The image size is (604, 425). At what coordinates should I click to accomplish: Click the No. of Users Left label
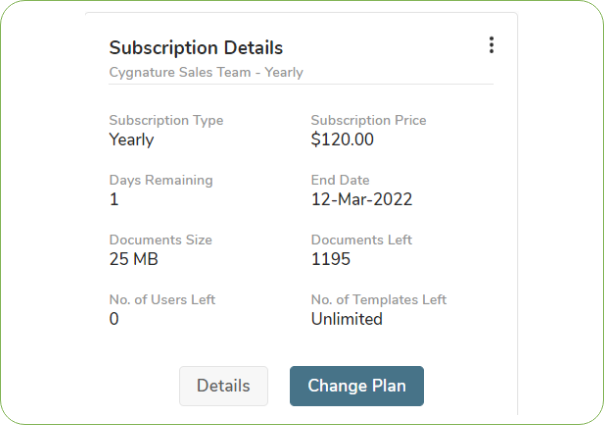162,300
